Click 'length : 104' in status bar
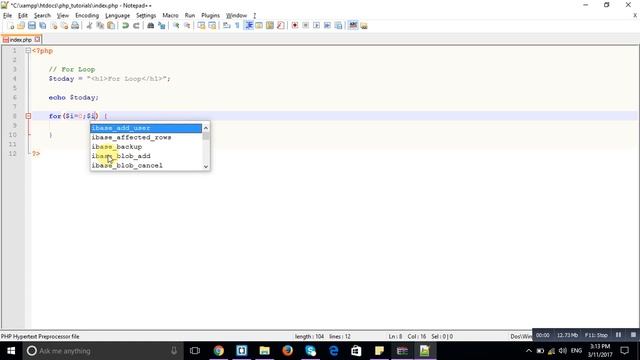Image resolution: width=640 pixels, height=360 pixels. click(309, 337)
